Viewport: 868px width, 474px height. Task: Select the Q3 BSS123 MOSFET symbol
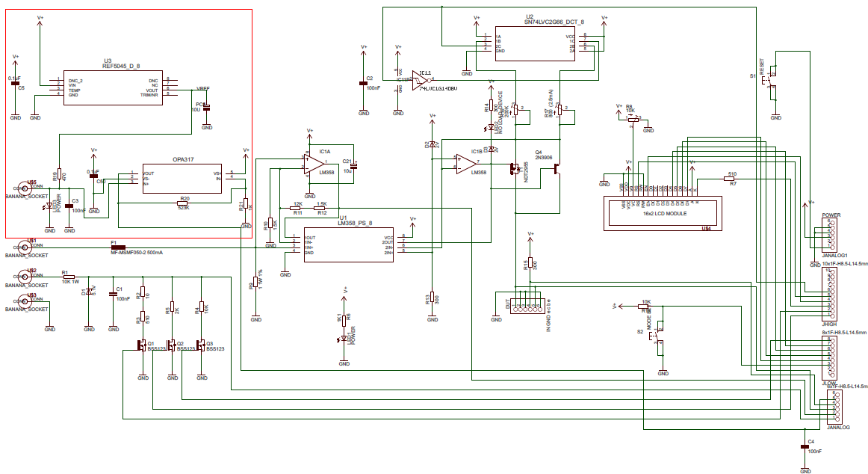(200, 345)
